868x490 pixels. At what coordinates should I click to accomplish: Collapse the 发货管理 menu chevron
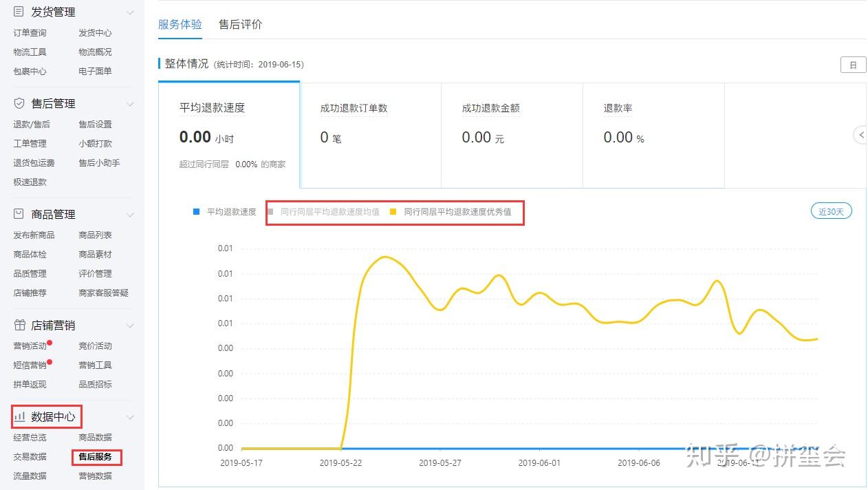point(130,12)
